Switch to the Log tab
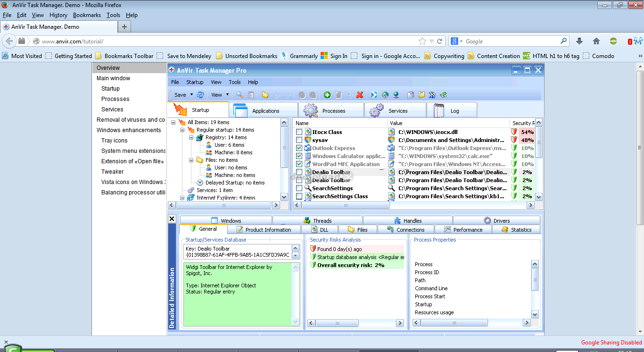 (x=452, y=110)
